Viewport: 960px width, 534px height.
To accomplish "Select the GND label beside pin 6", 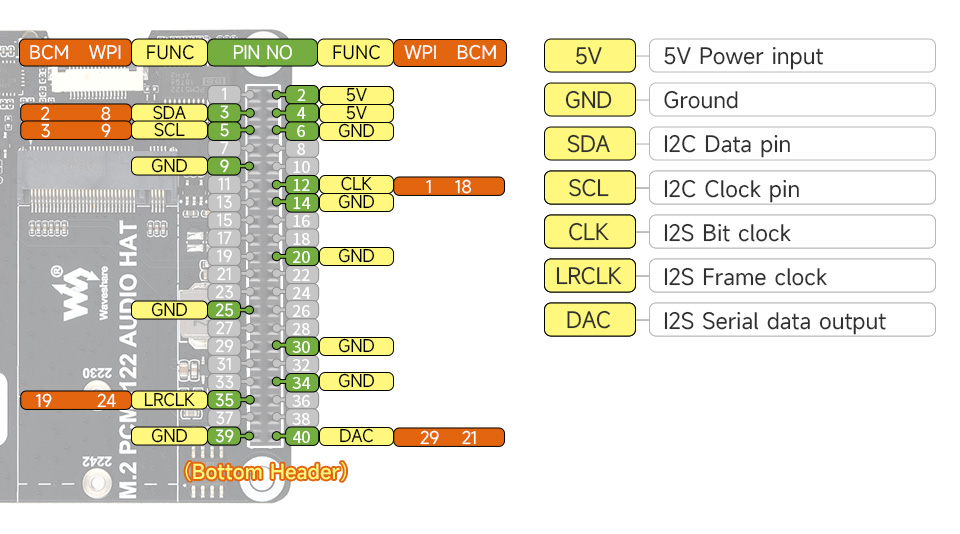I will pyautogui.click(x=356, y=131).
